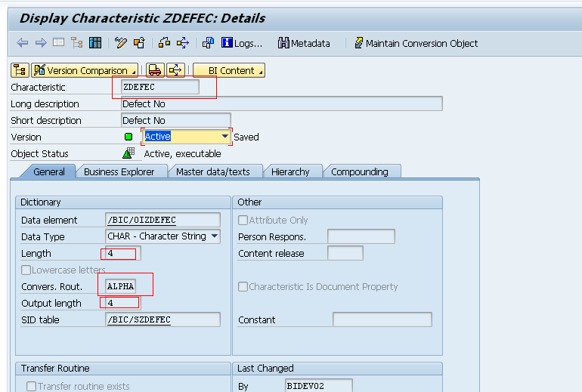Click the forward arrow icon in toolbar

[x=41, y=43]
